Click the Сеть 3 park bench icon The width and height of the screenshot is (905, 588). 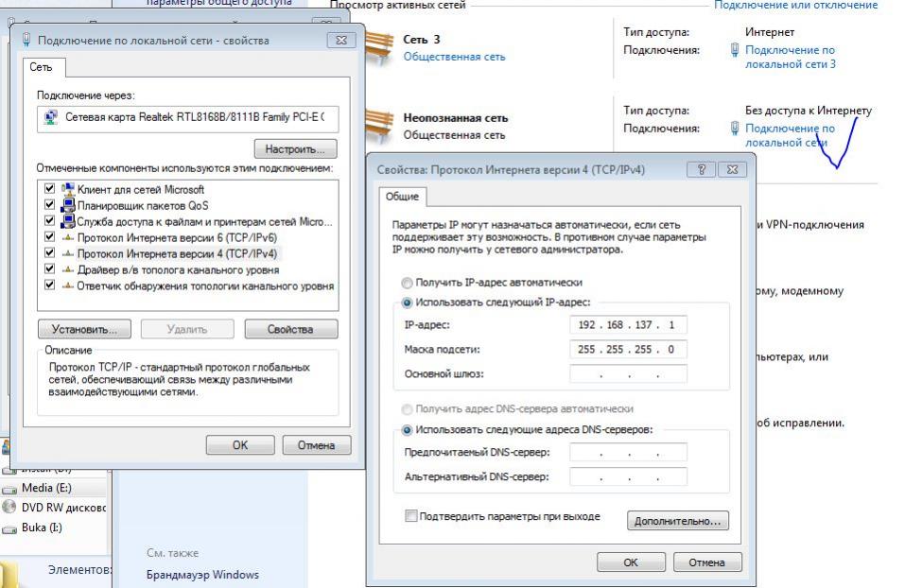coord(378,48)
